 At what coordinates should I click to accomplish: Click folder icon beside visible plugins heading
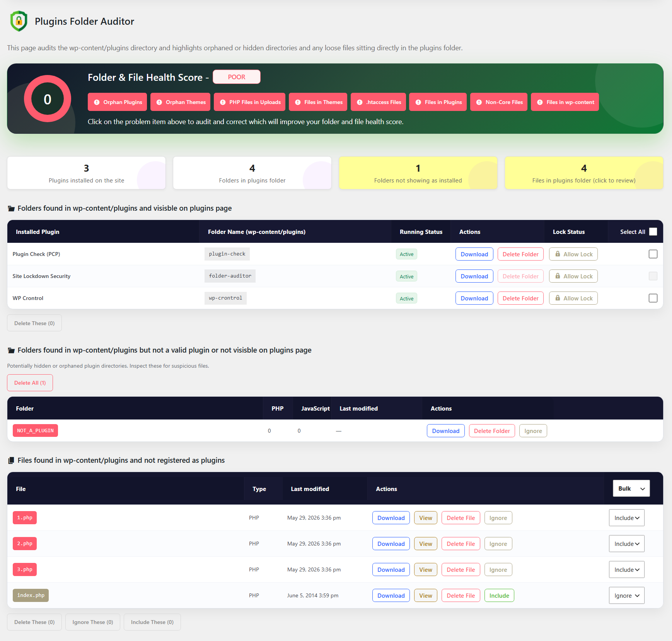(11, 208)
